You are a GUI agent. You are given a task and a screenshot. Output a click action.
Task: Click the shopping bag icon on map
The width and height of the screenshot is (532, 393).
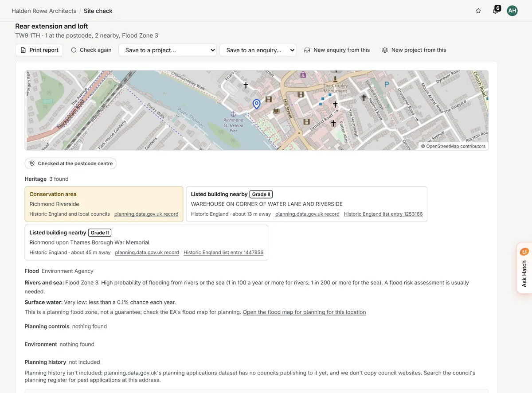pos(303,74)
